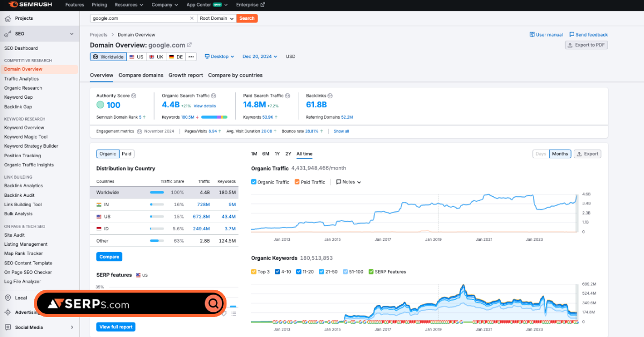
Task: Click the SERP features US flag
Action: coord(138,275)
